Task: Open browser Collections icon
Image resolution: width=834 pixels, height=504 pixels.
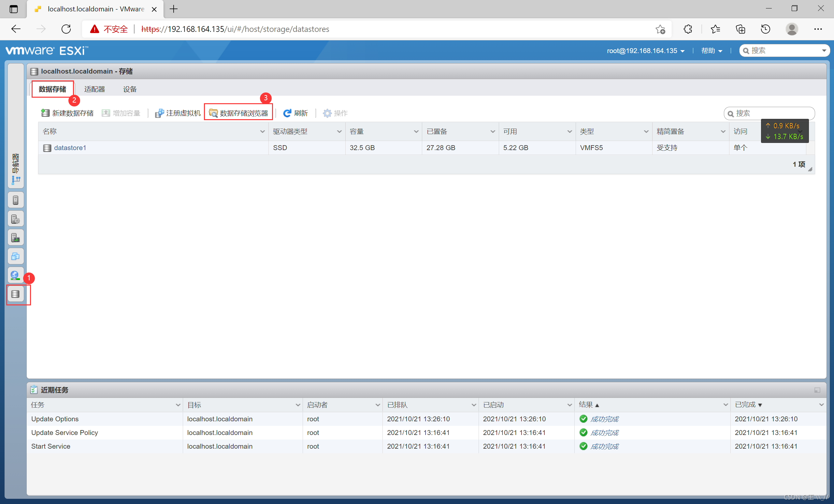Action: click(x=741, y=29)
